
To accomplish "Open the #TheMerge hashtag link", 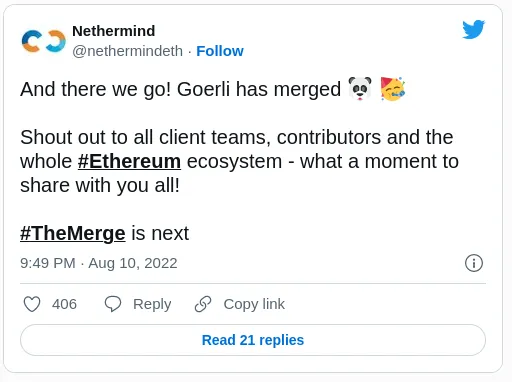I will (73, 233).
